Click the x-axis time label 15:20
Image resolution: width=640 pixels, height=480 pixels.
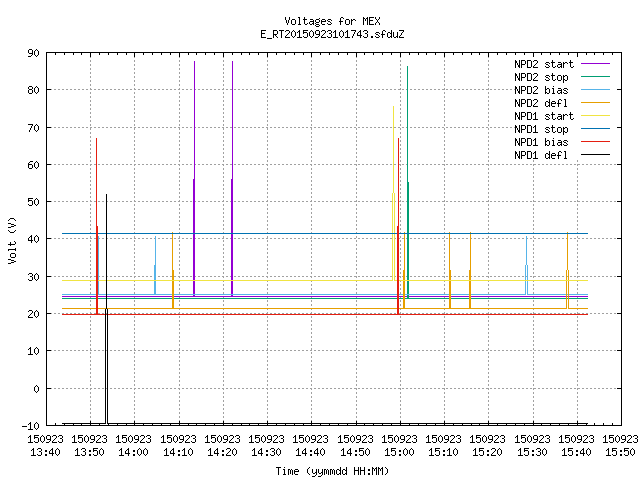pyautogui.click(x=488, y=452)
